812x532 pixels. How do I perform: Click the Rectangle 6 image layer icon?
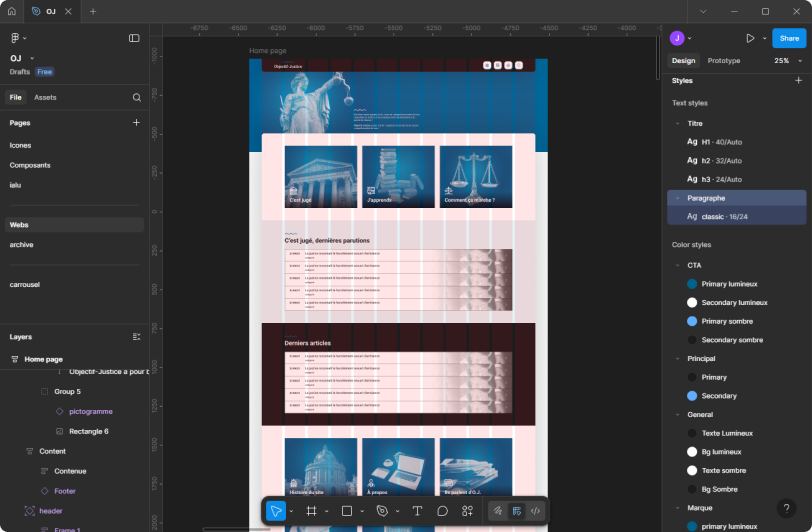coord(60,431)
